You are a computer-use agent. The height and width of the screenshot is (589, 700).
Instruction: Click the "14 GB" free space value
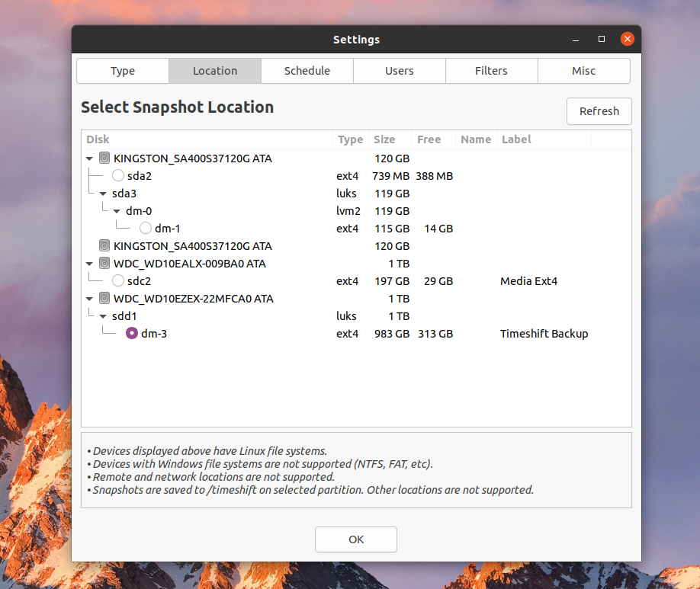[x=438, y=229]
